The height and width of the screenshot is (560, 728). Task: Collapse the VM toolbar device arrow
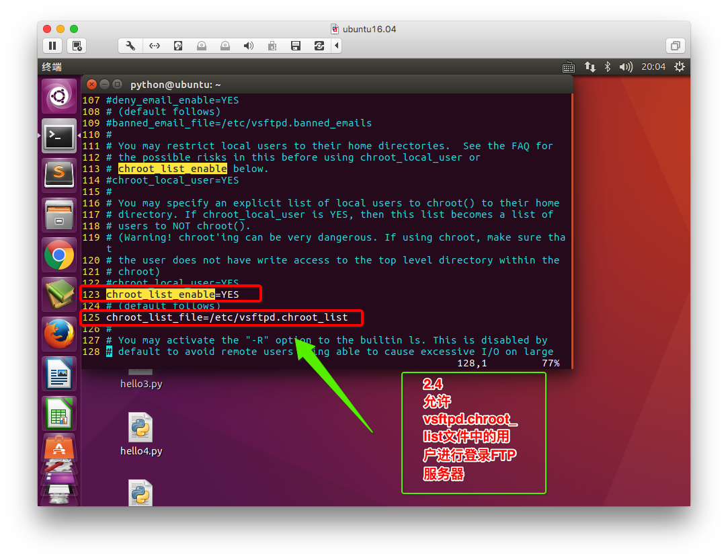(x=336, y=46)
